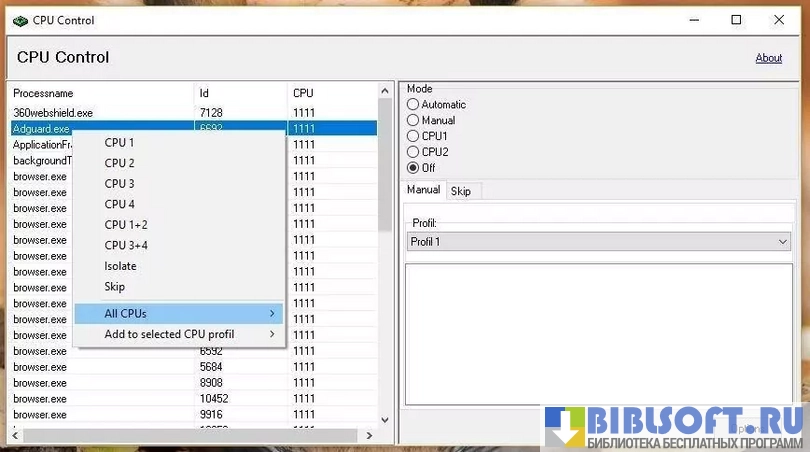Image resolution: width=810 pixels, height=452 pixels.
Task: Sort by the Processname column header
Action: 100,93
